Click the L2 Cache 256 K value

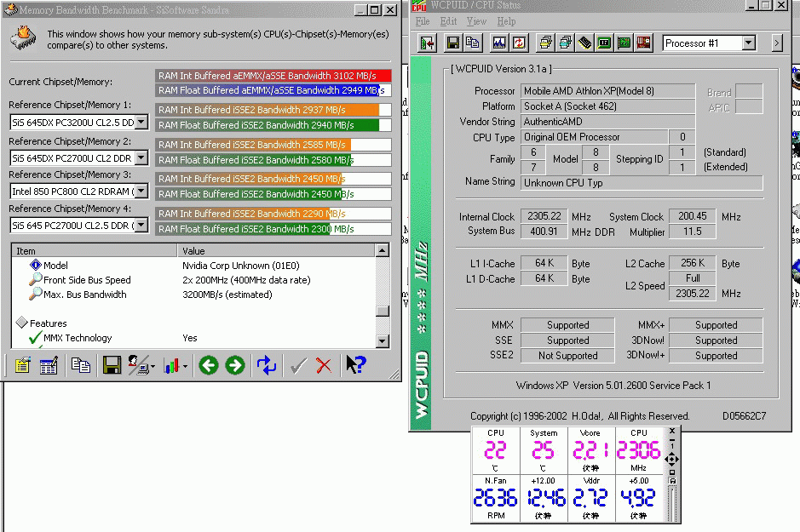(x=693, y=263)
